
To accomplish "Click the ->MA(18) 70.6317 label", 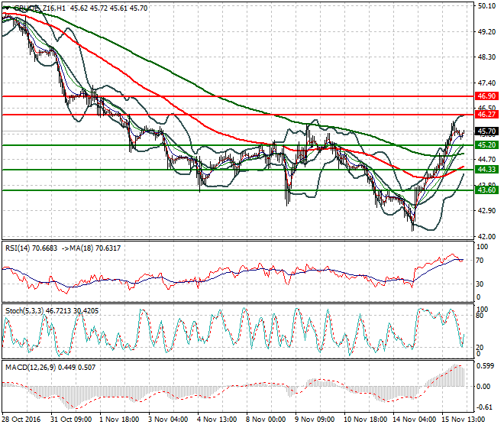I will [92, 248].
